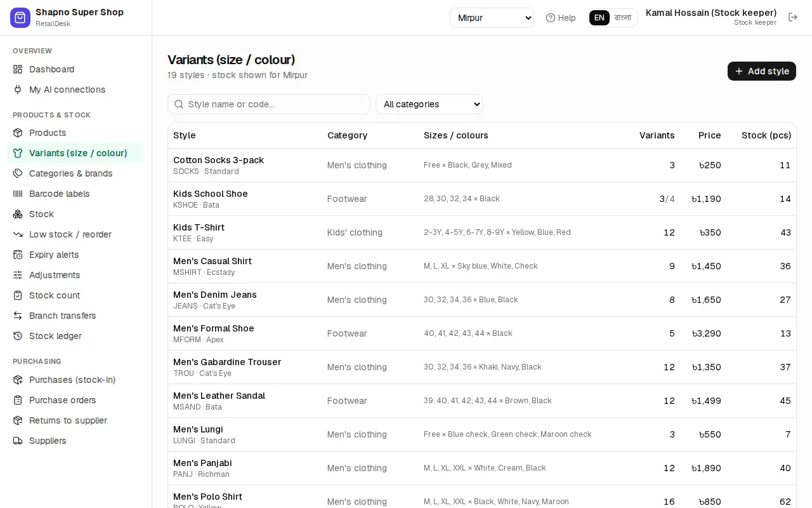The image size is (812, 508).
Task: Open the Mirpur branch dropdown
Action: click(x=492, y=18)
